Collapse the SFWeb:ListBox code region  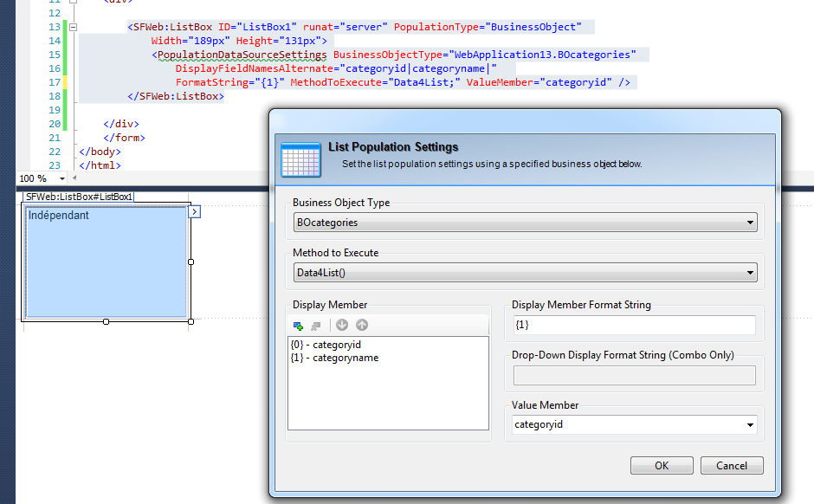[73, 28]
